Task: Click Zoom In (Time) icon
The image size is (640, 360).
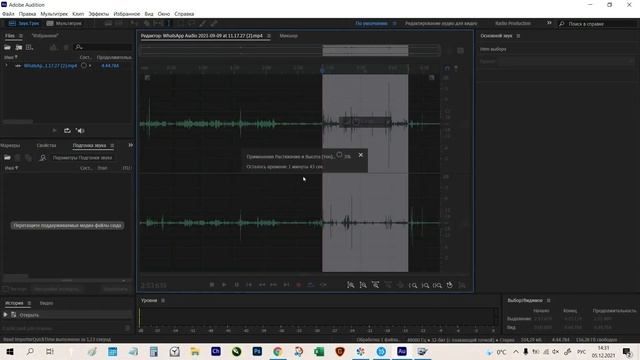Action: 375,285
